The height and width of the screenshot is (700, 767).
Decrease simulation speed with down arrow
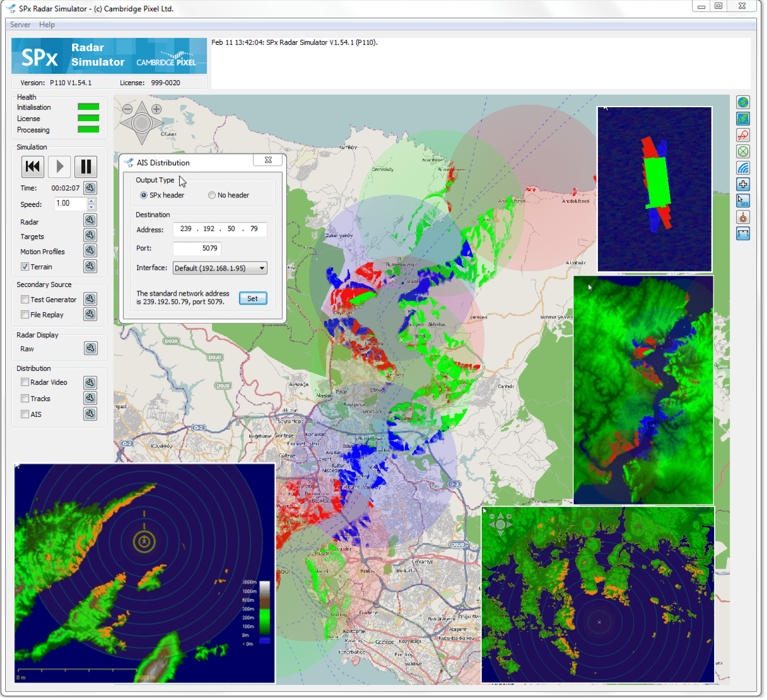(x=91, y=207)
